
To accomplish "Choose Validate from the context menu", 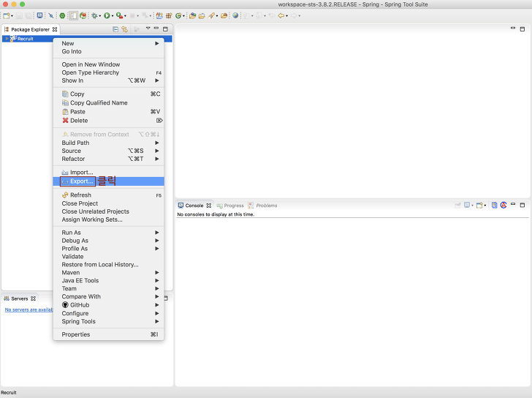I will (109, 257).
